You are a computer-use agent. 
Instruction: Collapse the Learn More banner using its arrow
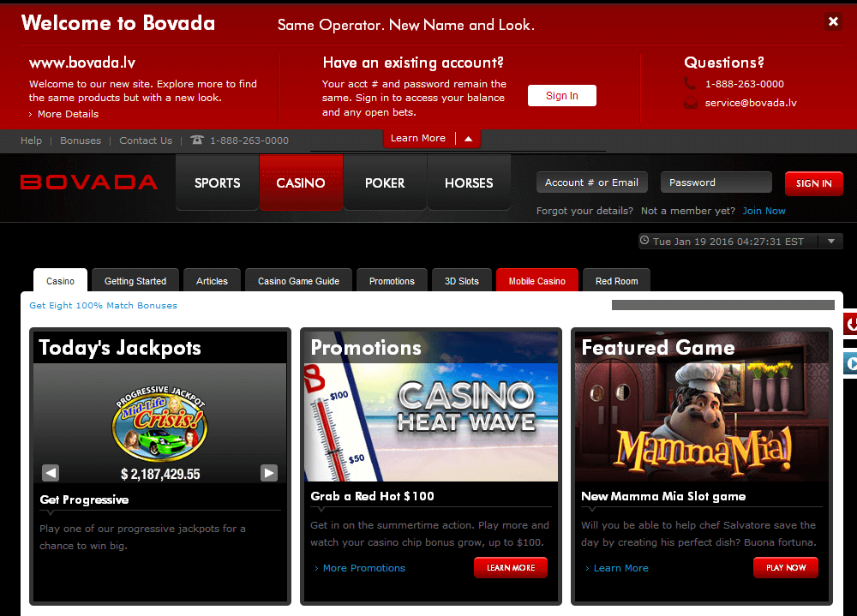pos(467,138)
